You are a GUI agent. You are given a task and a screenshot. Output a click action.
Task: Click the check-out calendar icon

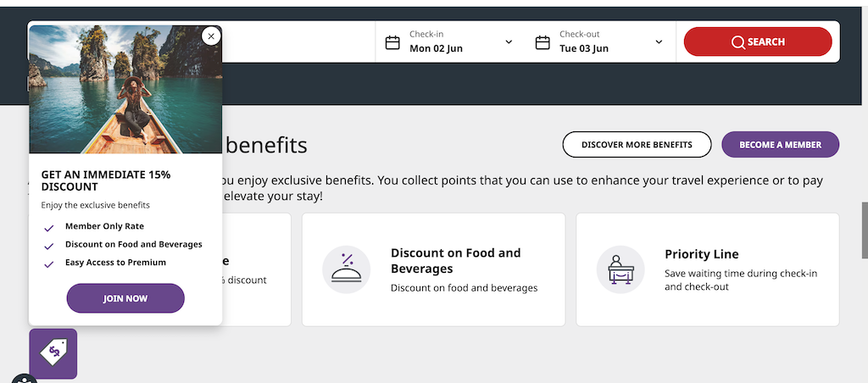click(x=542, y=42)
